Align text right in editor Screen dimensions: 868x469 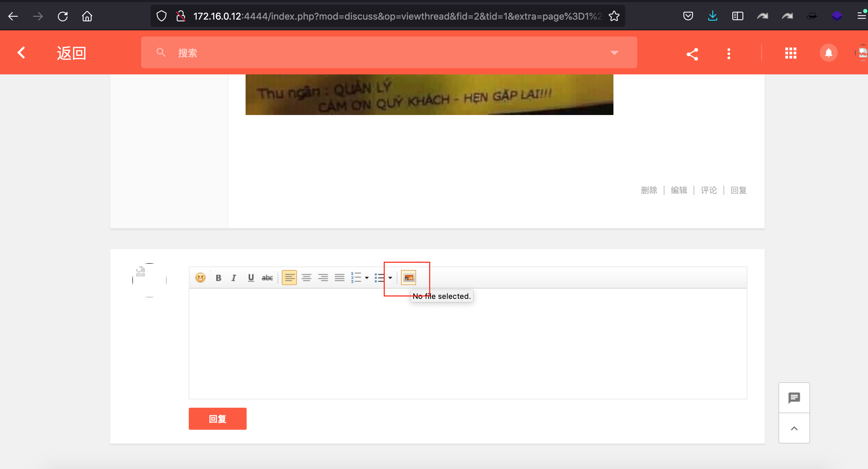pos(323,278)
